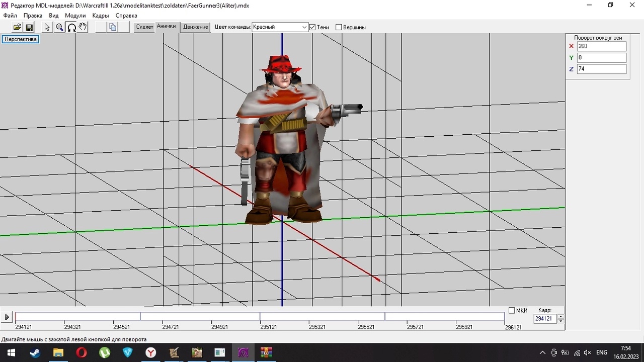
Task: Switch to the Скелет mode
Action: click(x=144, y=27)
